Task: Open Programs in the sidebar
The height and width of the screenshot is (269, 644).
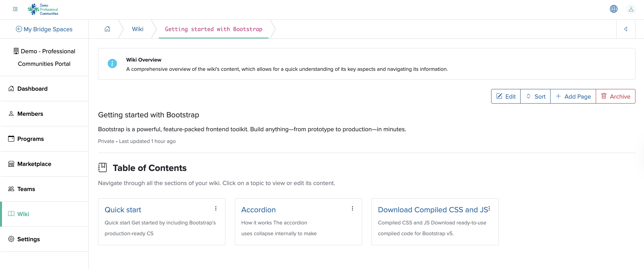Action: click(x=44, y=139)
